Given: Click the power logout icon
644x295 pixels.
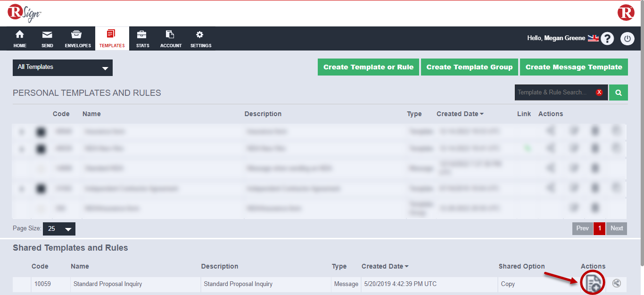Looking at the screenshot, I should 627,39.
